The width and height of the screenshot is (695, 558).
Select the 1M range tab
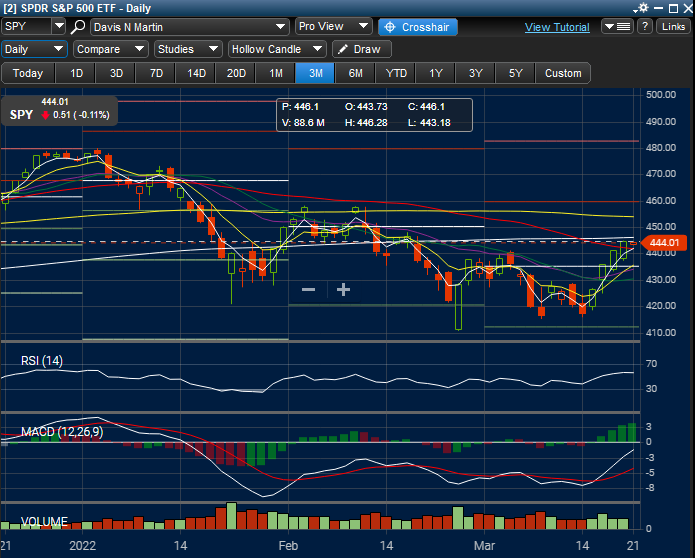pyautogui.click(x=276, y=73)
